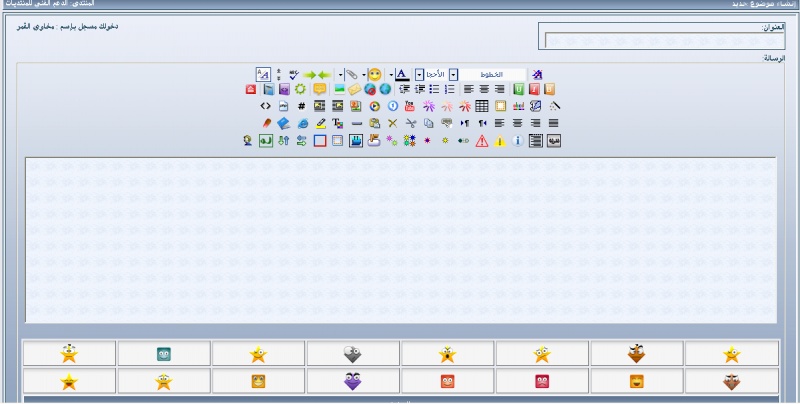Toggle red italic I formatting
Image resolution: width=800 pixels, height=404 pixels.
(535, 89)
